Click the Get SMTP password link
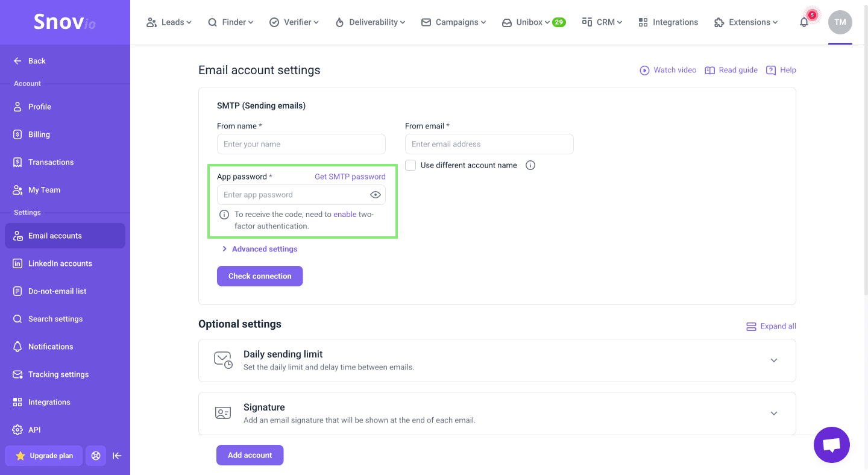This screenshot has width=868, height=475. click(x=350, y=177)
